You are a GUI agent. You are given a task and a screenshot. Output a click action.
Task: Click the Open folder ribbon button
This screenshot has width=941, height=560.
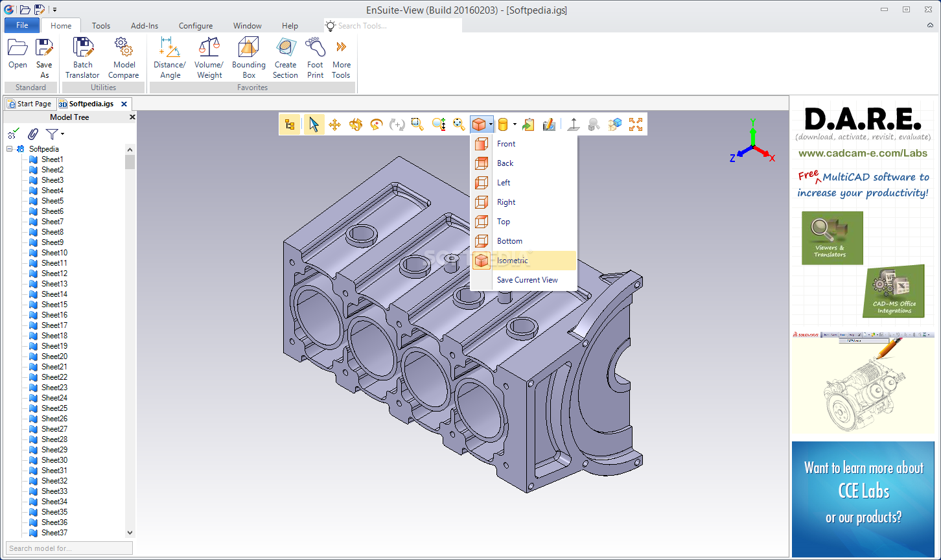17,54
